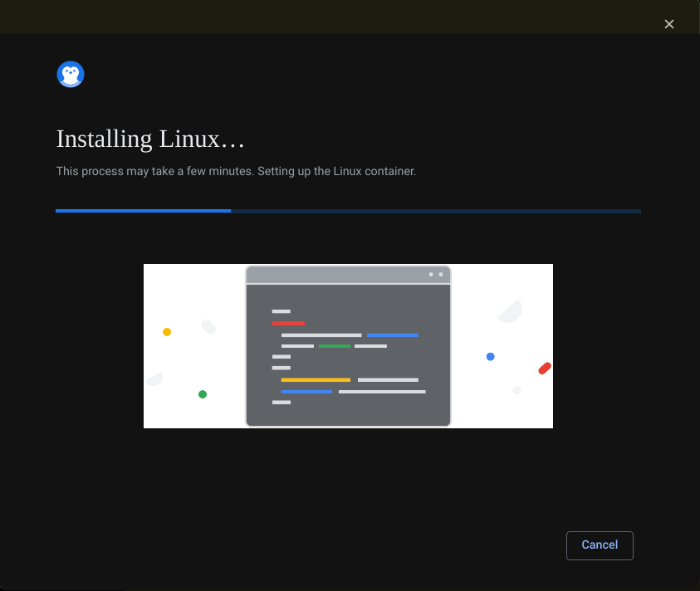Click the yellow code line in terminal graphic

[316, 379]
